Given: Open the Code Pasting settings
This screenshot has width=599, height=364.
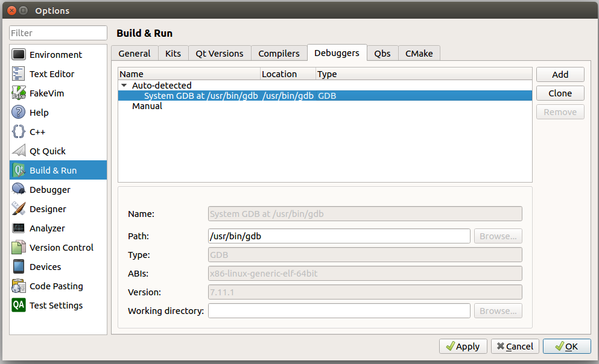Looking at the screenshot, I should (x=16, y=286).
